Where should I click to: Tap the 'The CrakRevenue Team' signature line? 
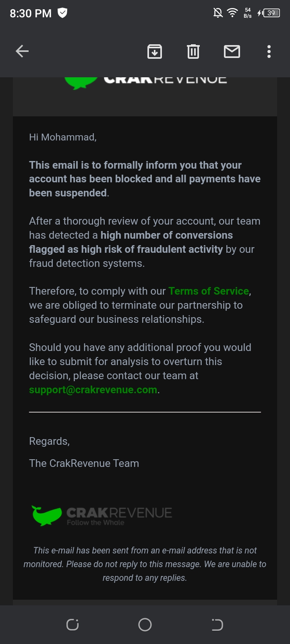(84, 463)
